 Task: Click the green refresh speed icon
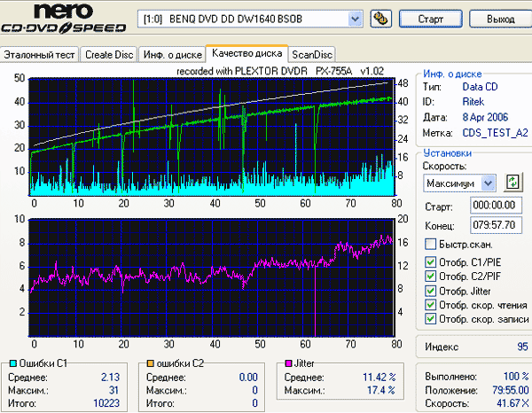coord(512,183)
